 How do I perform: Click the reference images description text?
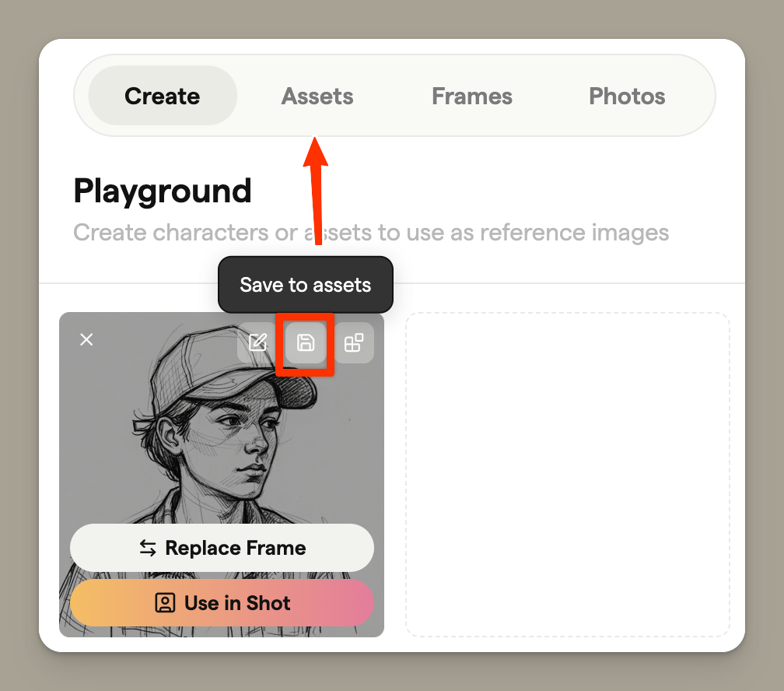(371, 232)
